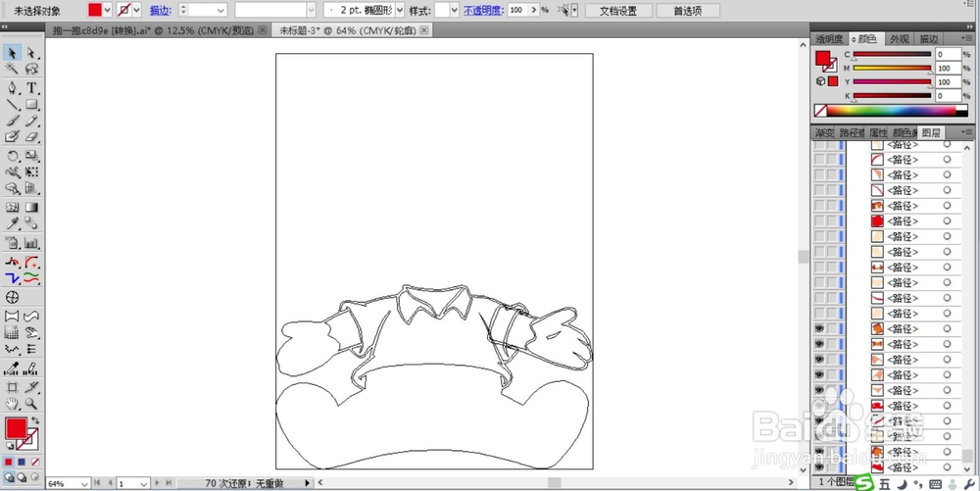Select the Eraser tool
This screenshot has height=491, width=980.
[x=31, y=137]
